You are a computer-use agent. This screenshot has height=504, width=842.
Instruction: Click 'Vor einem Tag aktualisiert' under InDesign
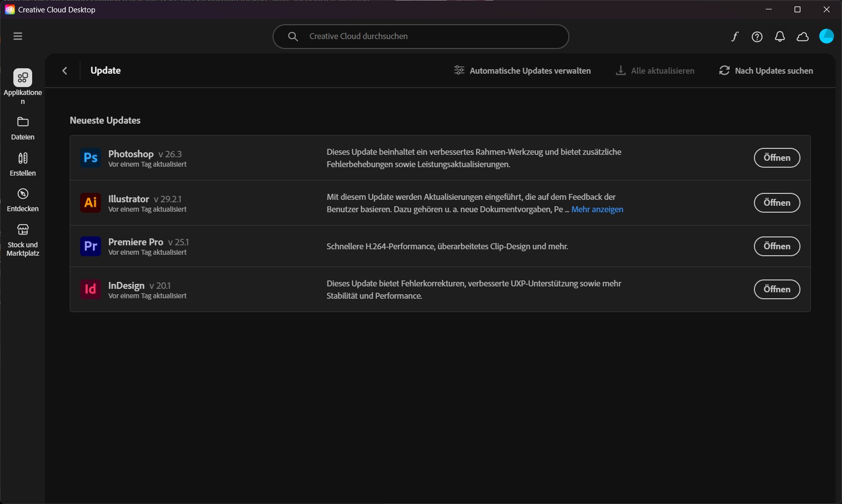point(147,296)
